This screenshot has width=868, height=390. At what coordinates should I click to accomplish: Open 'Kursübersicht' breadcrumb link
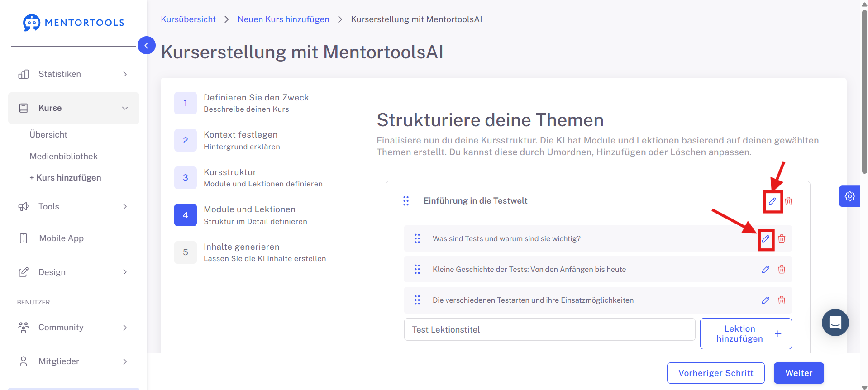pyautogui.click(x=188, y=19)
